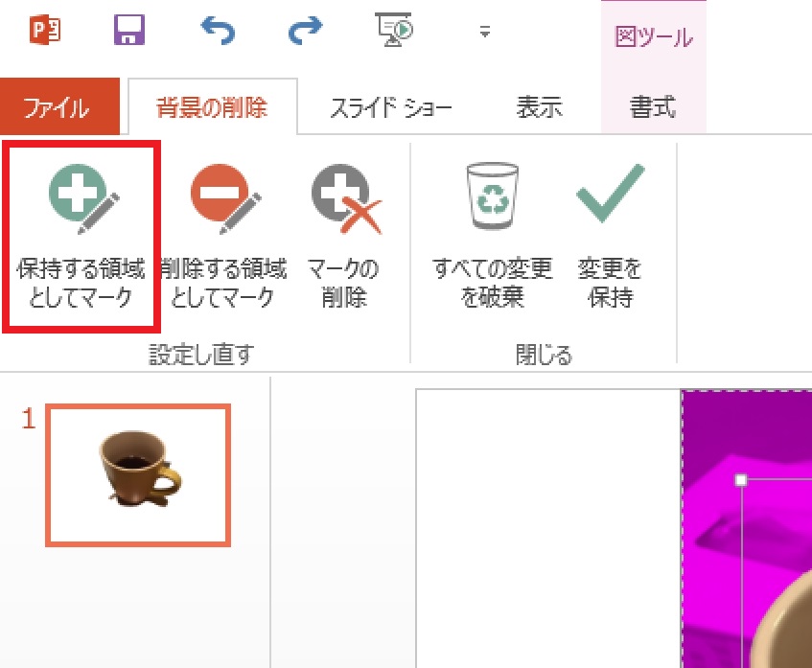The height and width of the screenshot is (668, 812).
Task: Switch to the スライド ショー tab
Action: (391, 107)
